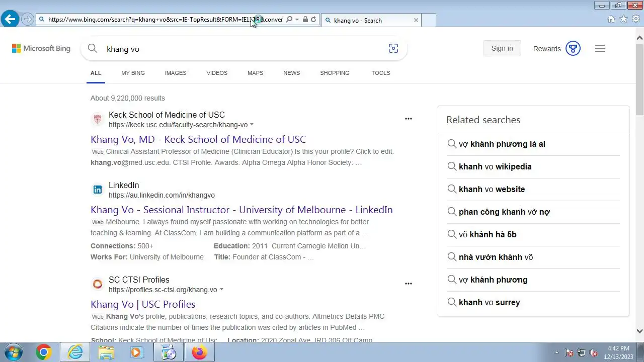Open the address bar autocomplete dropdown arrow
644x362 pixels.
(x=297, y=20)
